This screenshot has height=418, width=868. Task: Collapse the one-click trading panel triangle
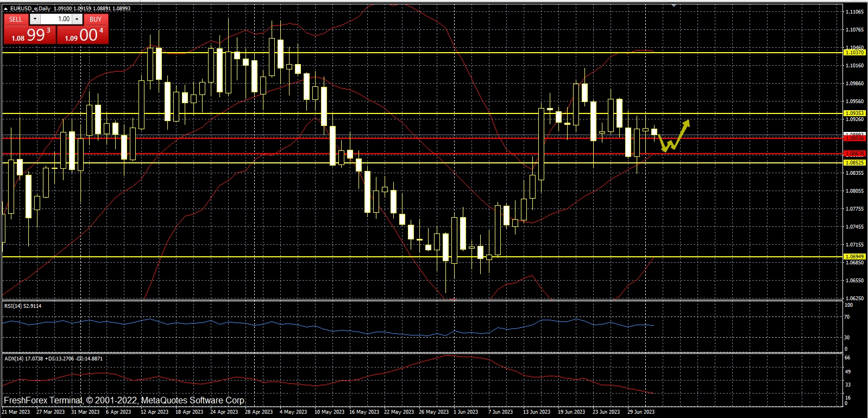pyautogui.click(x=5, y=9)
